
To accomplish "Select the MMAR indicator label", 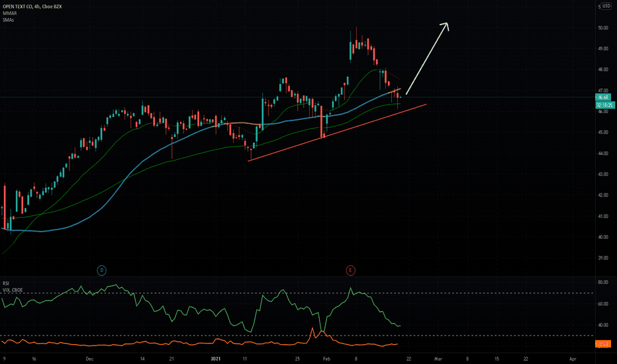I will (9, 13).
